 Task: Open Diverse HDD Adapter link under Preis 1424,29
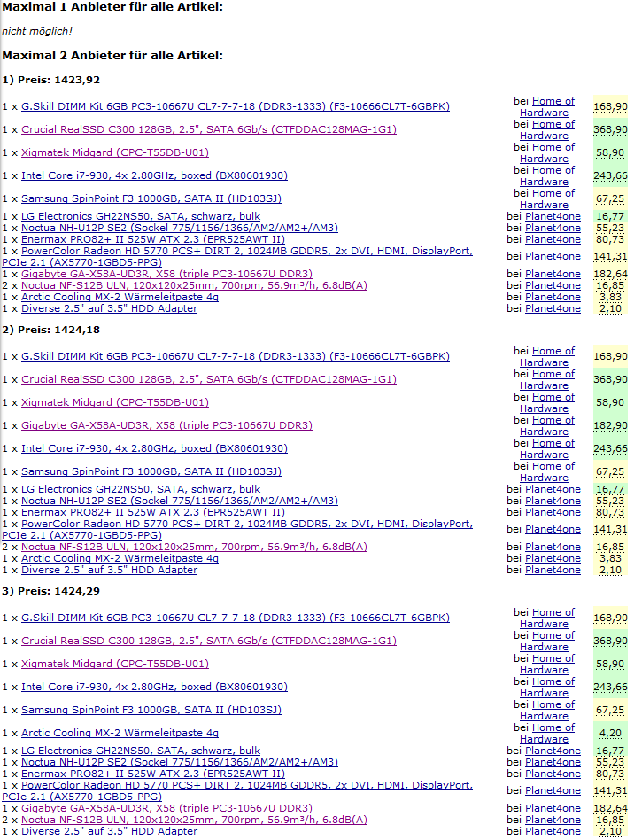coord(109,831)
